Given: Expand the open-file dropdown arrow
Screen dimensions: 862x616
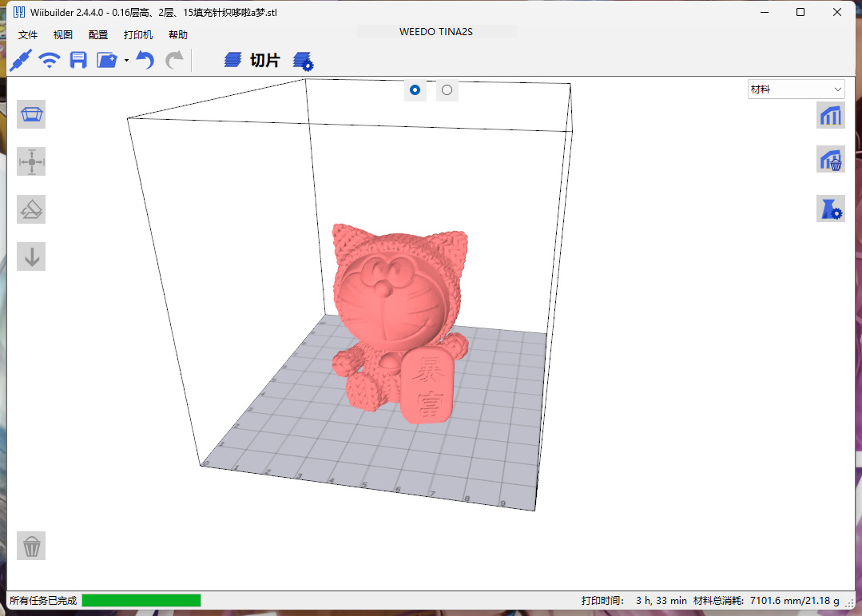Looking at the screenshot, I should pyautogui.click(x=126, y=61).
